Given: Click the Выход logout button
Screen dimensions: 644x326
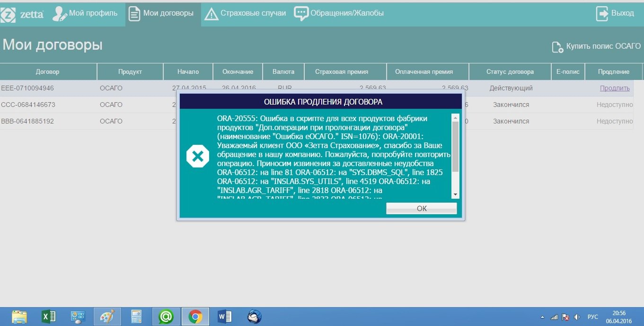Looking at the screenshot, I should (x=615, y=13).
